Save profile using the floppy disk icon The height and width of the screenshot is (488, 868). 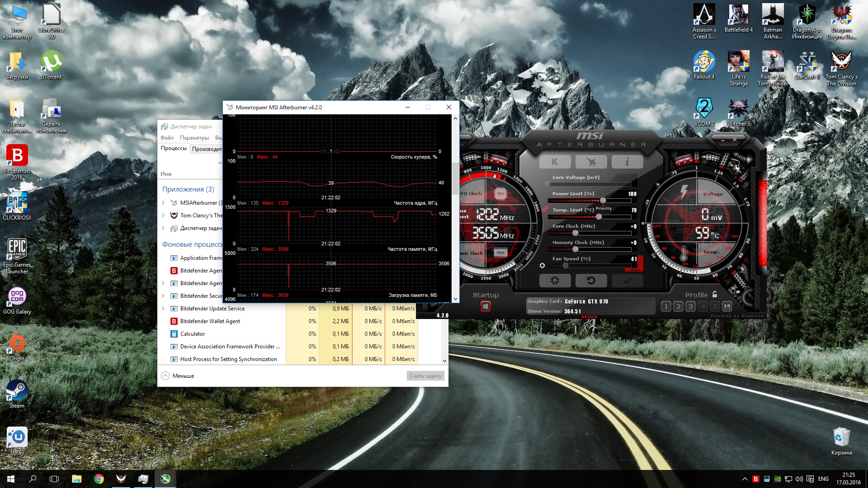[x=727, y=306]
